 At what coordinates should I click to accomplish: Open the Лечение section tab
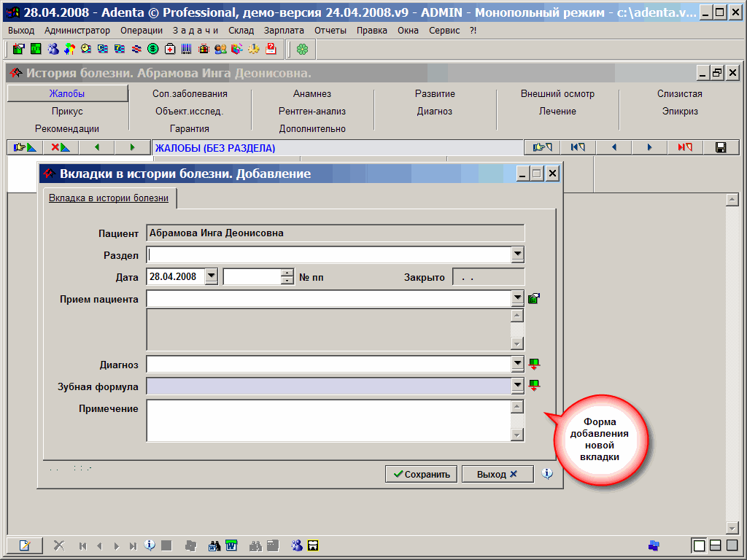[x=557, y=112]
